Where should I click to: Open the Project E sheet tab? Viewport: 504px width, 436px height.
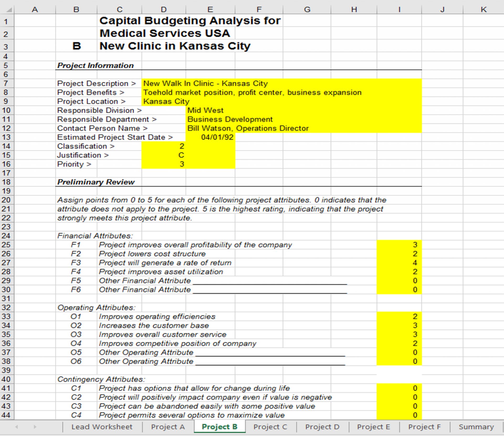[373, 427]
